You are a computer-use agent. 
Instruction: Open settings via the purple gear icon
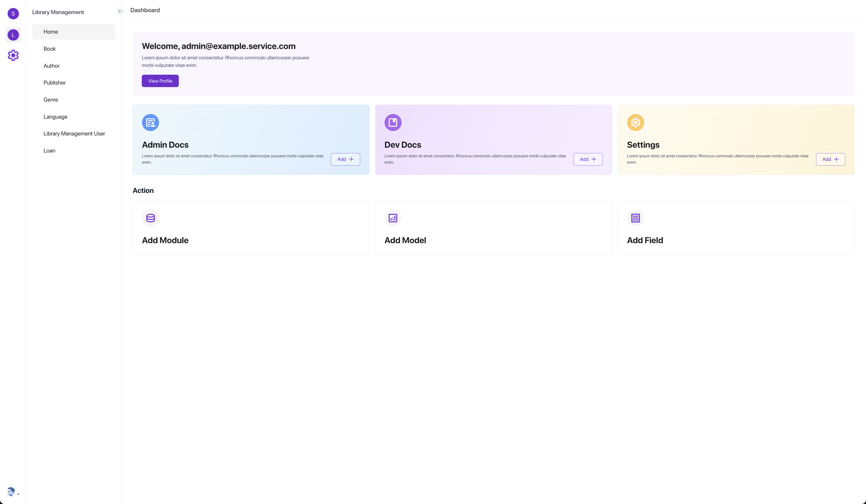click(x=13, y=55)
